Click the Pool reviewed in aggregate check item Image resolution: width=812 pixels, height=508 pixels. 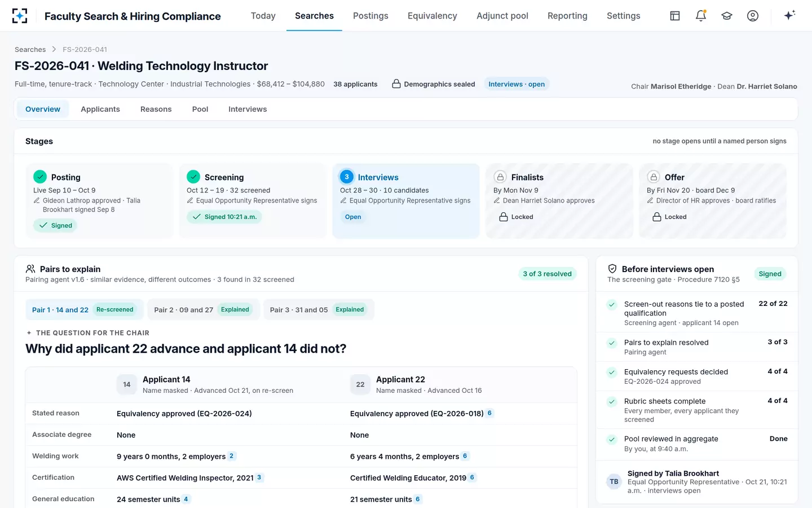[x=697, y=444]
